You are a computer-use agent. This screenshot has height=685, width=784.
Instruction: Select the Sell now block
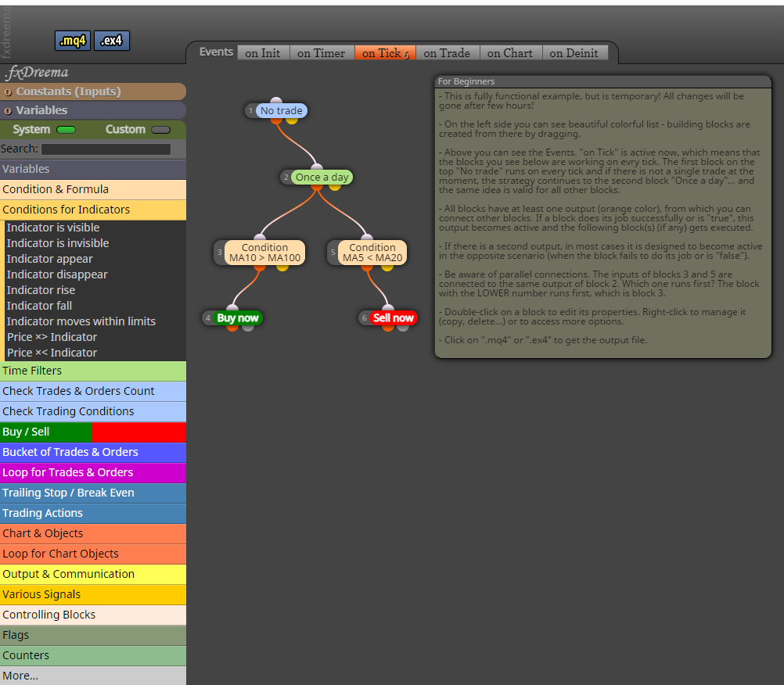[394, 317]
